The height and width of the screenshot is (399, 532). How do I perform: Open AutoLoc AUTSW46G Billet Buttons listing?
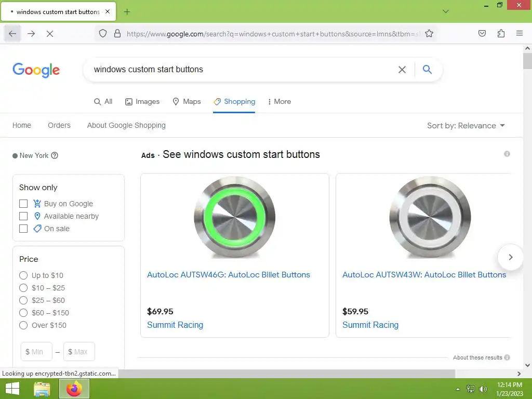tap(229, 274)
